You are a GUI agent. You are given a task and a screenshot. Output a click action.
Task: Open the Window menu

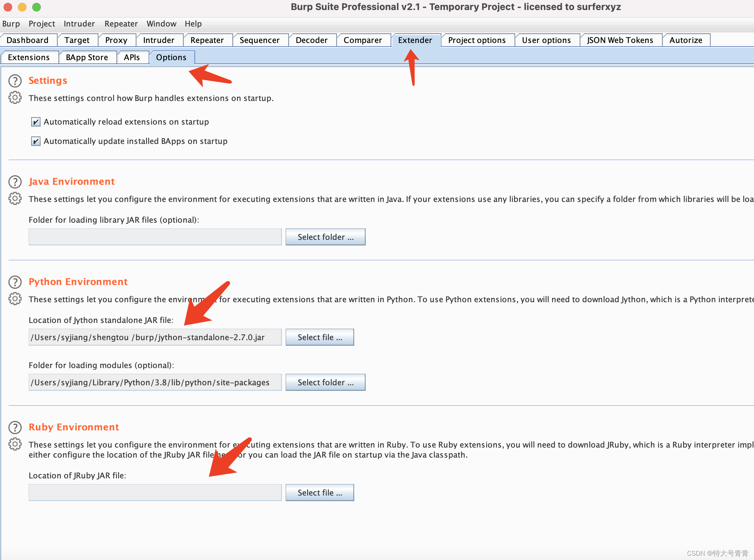click(x=161, y=24)
